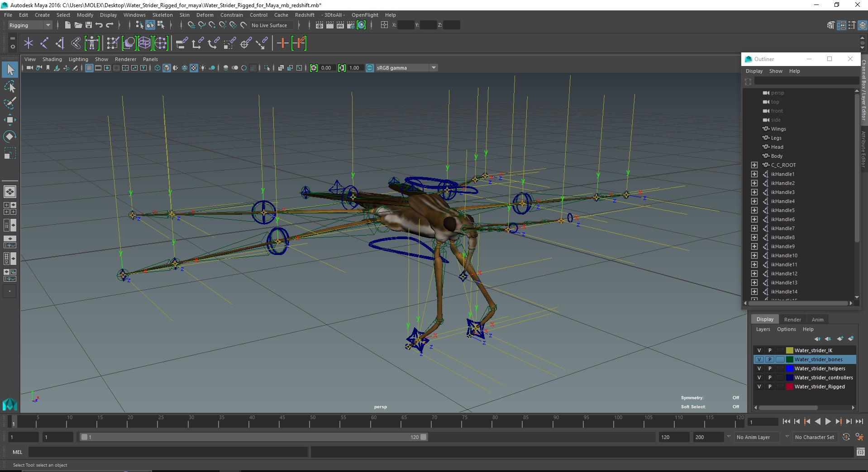Toggle visibility of Water_strider_bones layer
868x472 pixels.
pyautogui.click(x=759, y=359)
